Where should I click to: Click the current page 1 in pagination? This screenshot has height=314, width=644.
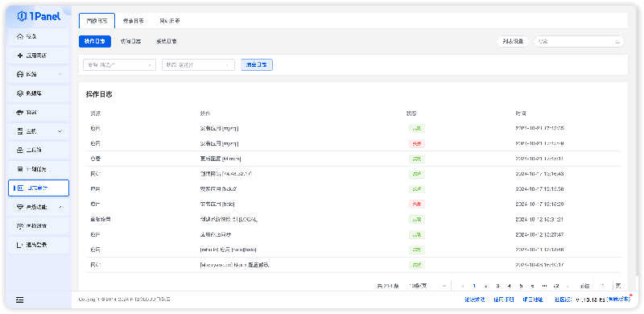474,286
